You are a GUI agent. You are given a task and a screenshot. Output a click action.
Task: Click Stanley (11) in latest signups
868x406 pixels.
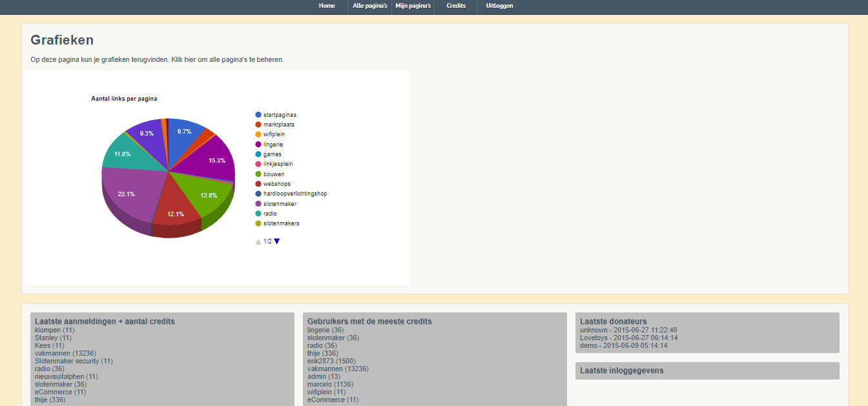pos(53,338)
